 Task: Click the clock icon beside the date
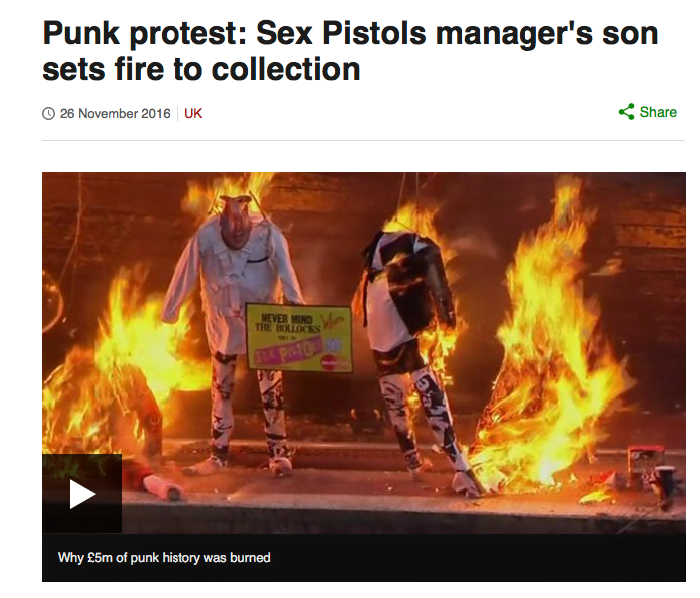48,114
